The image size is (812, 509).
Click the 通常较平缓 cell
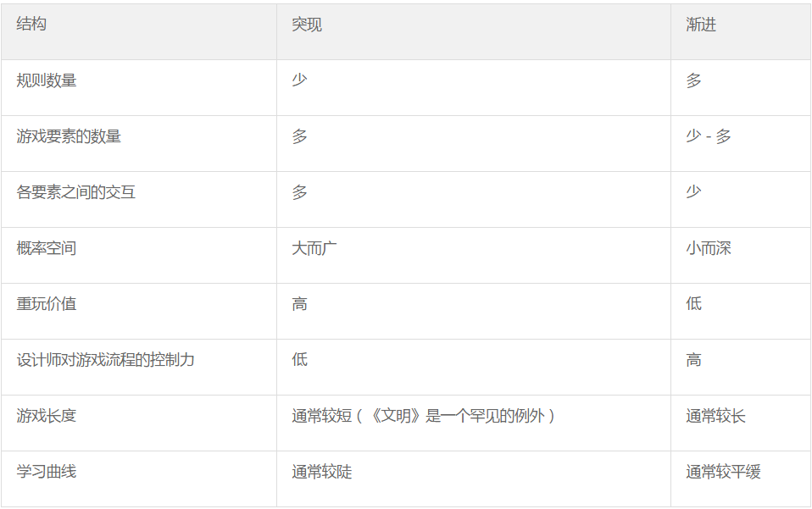(741, 479)
